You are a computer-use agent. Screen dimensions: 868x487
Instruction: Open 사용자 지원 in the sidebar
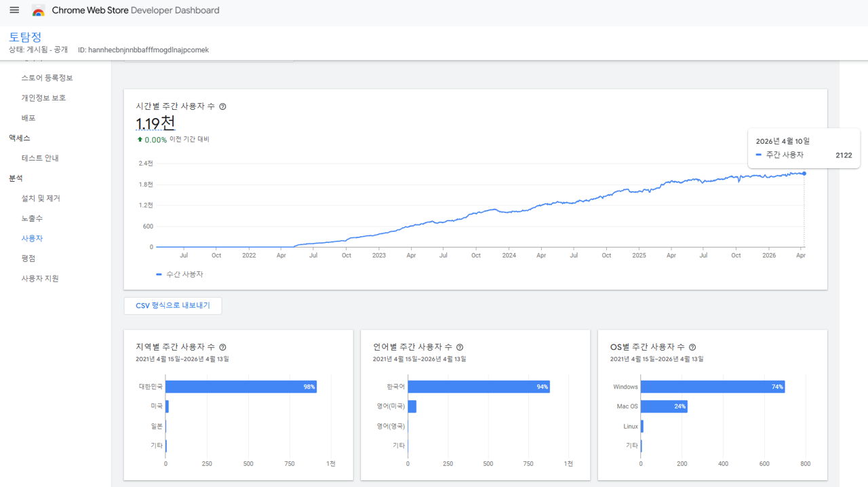click(40, 278)
